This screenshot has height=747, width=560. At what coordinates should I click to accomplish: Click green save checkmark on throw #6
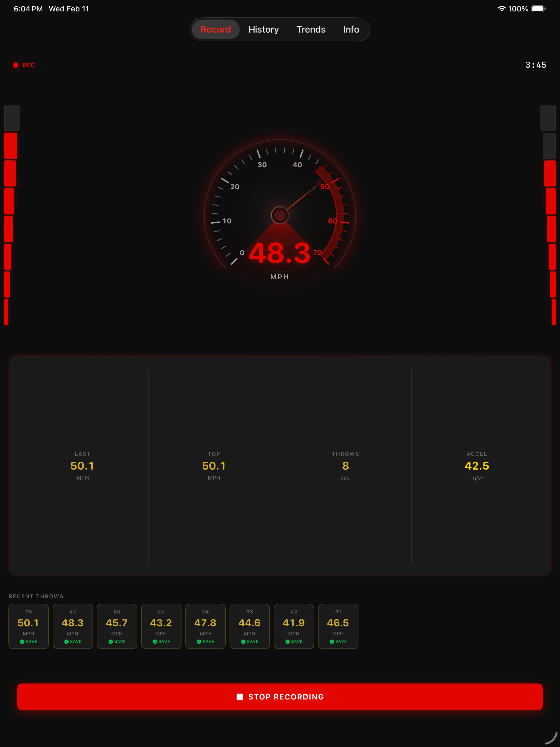click(111, 642)
